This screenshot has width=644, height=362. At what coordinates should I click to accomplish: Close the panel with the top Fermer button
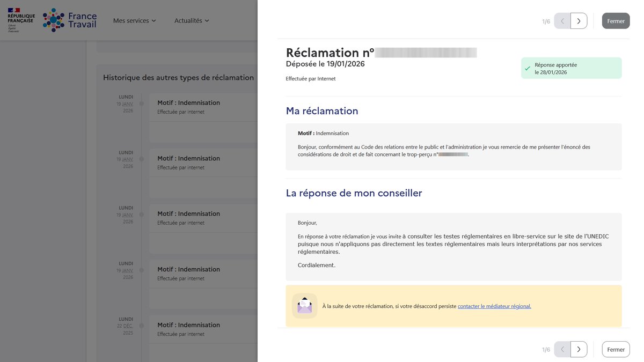pos(616,20)
